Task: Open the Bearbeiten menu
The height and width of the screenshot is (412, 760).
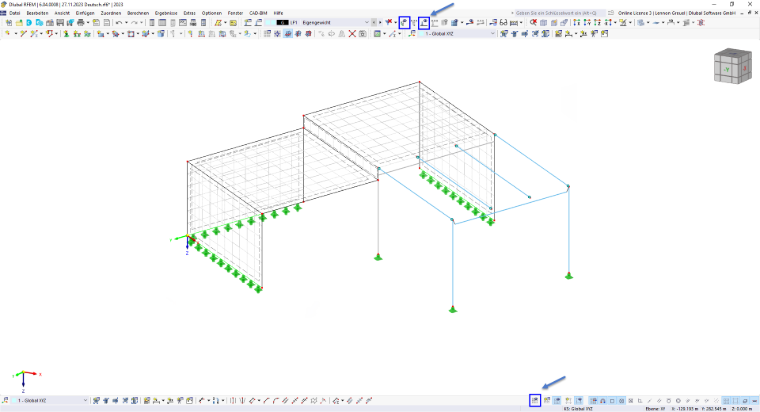Action: coord(37,13)
